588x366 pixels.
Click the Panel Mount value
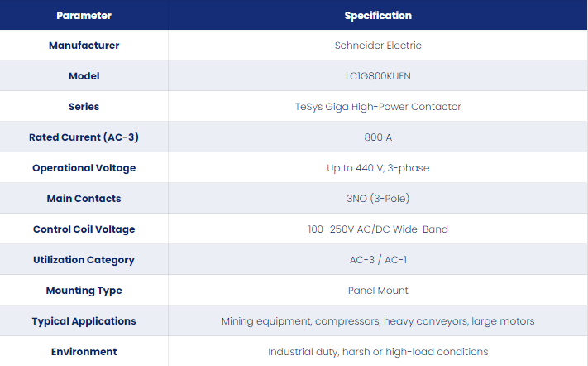click(x=378, y=291)
